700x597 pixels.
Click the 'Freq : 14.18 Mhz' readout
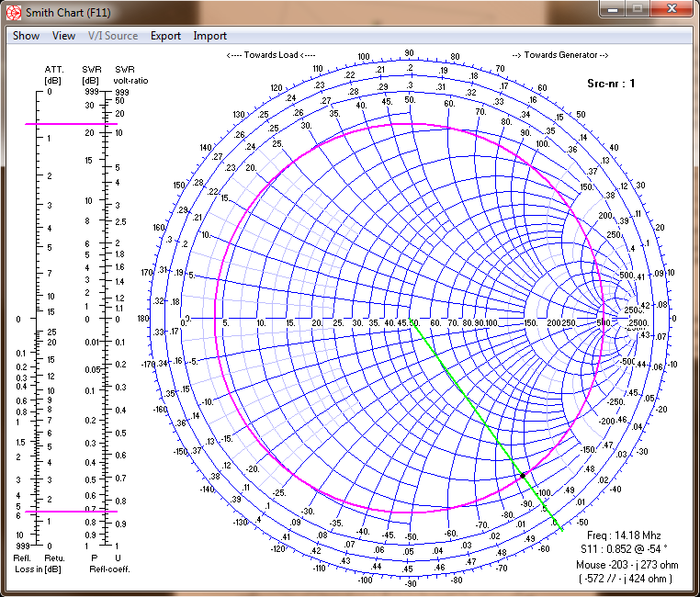[x=624, y=535]
